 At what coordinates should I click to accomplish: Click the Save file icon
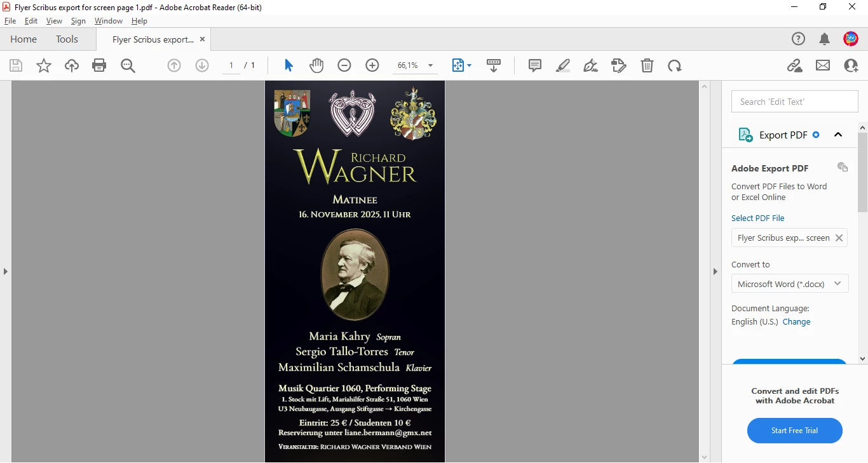coord(16,65)
